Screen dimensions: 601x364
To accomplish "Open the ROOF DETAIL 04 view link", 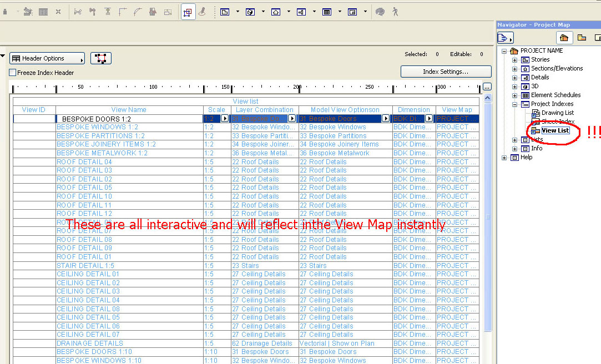I will coord(84,161).
